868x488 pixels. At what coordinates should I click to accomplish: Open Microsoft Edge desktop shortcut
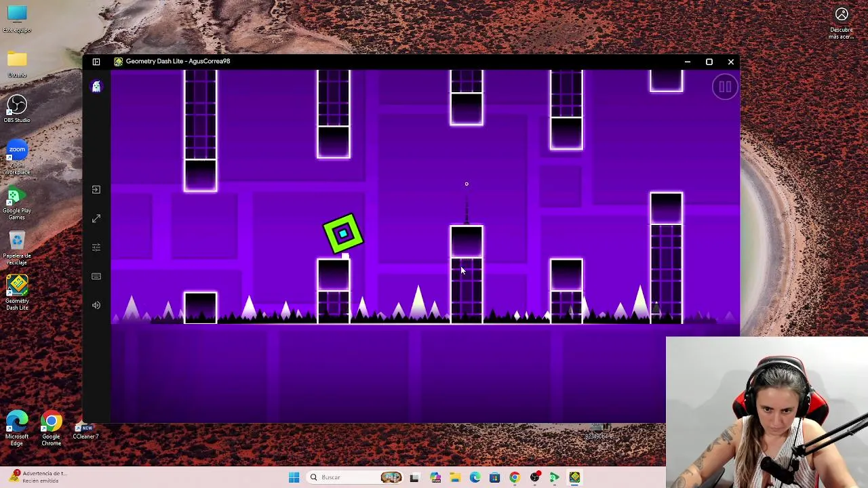pyautogui.click(x=17, y=428)
